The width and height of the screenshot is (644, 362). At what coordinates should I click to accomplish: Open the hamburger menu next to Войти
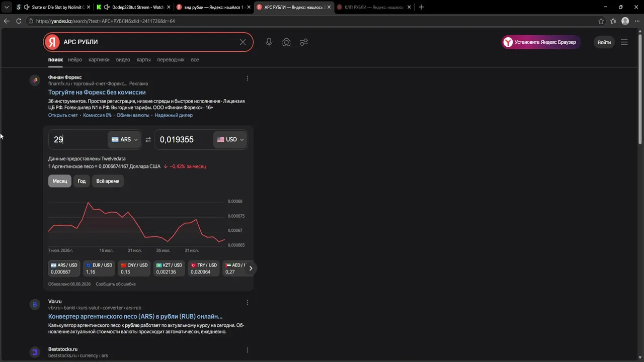(x=624, y=42)
